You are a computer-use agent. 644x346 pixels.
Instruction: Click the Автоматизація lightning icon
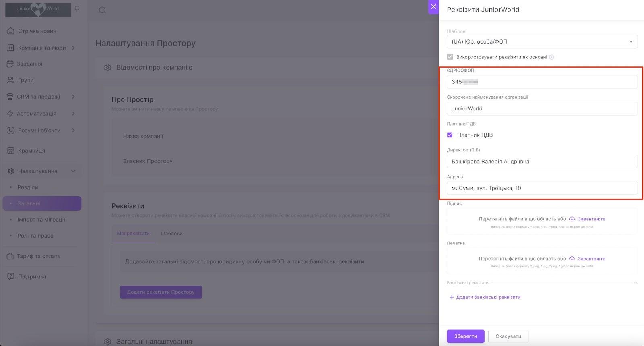10,114
